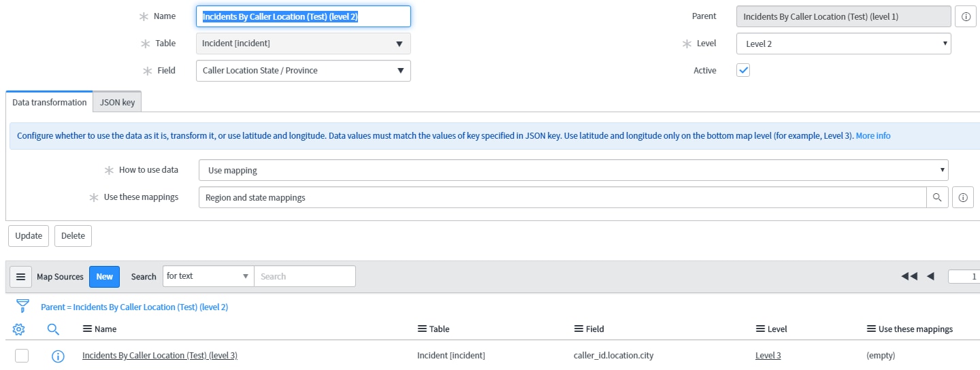Click the Update button
Viewport: 980px width, 370px height.
tap(29, 236)
